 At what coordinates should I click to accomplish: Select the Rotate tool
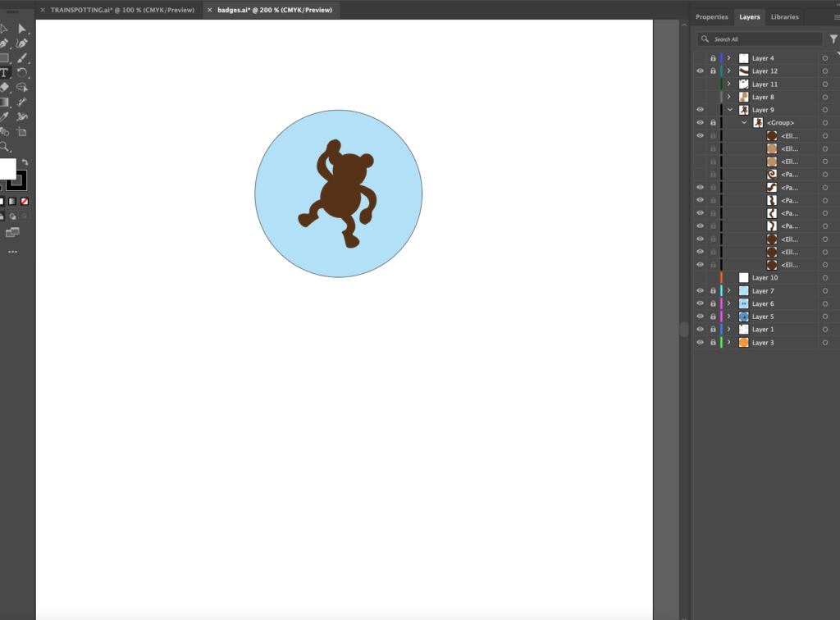[x=22, y=73]
